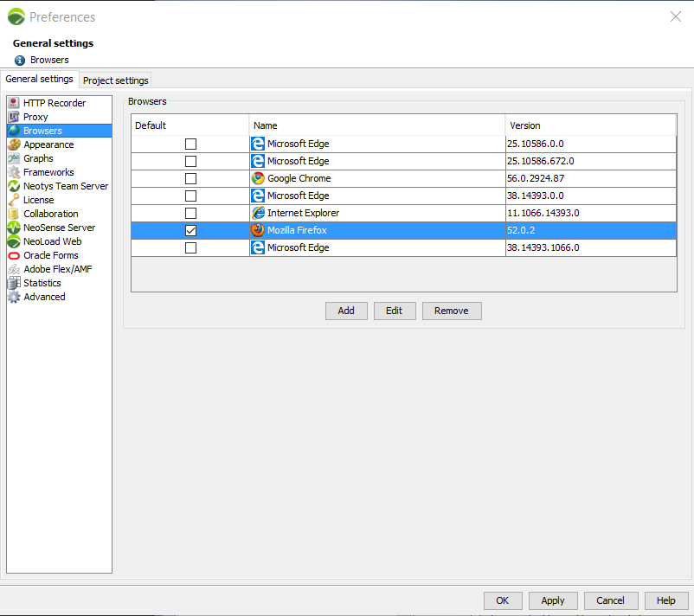This screenshot has width=694, height=616.
Task: Click the Graphs icon in sidebar
Action: (x=14, y=158)
